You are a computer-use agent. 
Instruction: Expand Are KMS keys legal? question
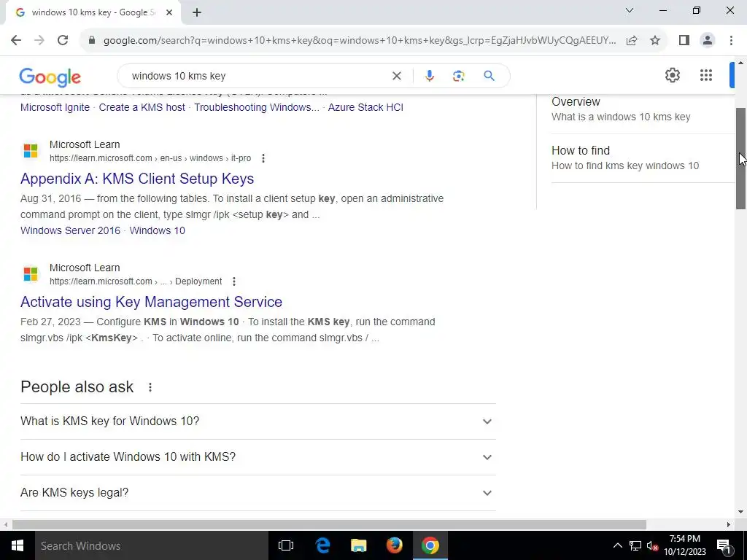[258, 493]
